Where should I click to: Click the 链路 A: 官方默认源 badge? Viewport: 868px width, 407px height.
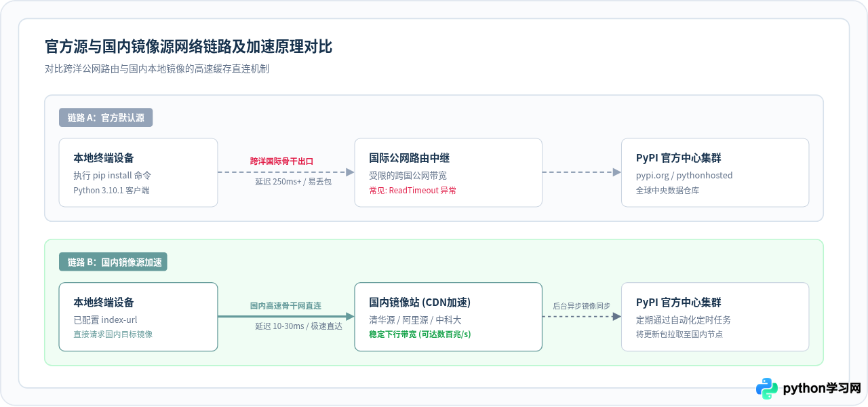(x=106, y=117)
